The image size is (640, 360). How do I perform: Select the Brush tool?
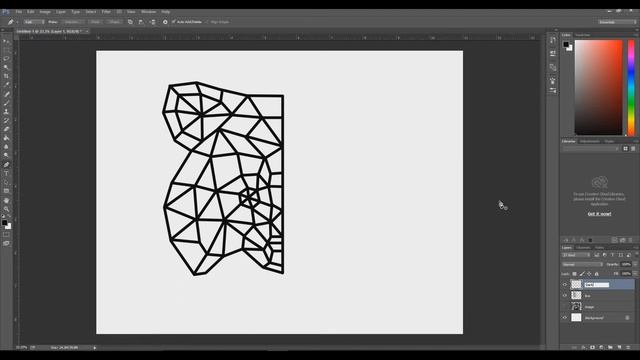click(6, 103)
